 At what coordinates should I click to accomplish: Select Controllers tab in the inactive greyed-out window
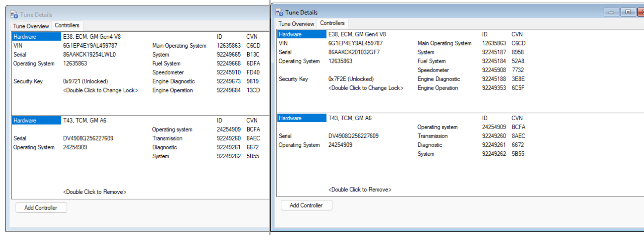(67, 25)
